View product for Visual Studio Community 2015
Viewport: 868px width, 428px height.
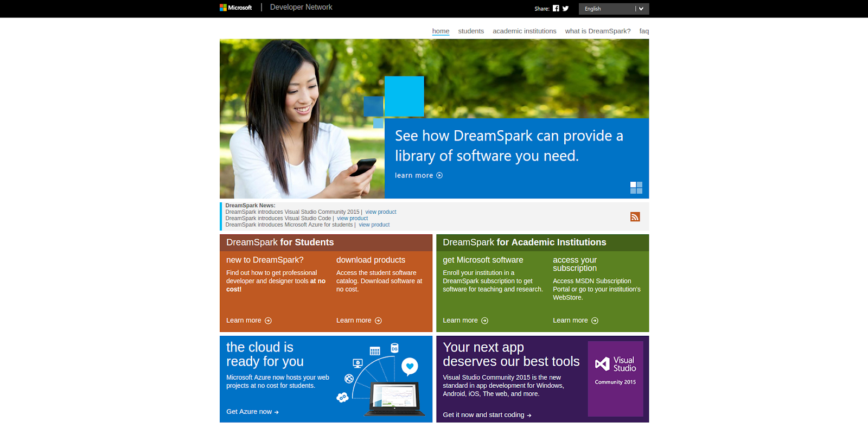click(381, 212)
